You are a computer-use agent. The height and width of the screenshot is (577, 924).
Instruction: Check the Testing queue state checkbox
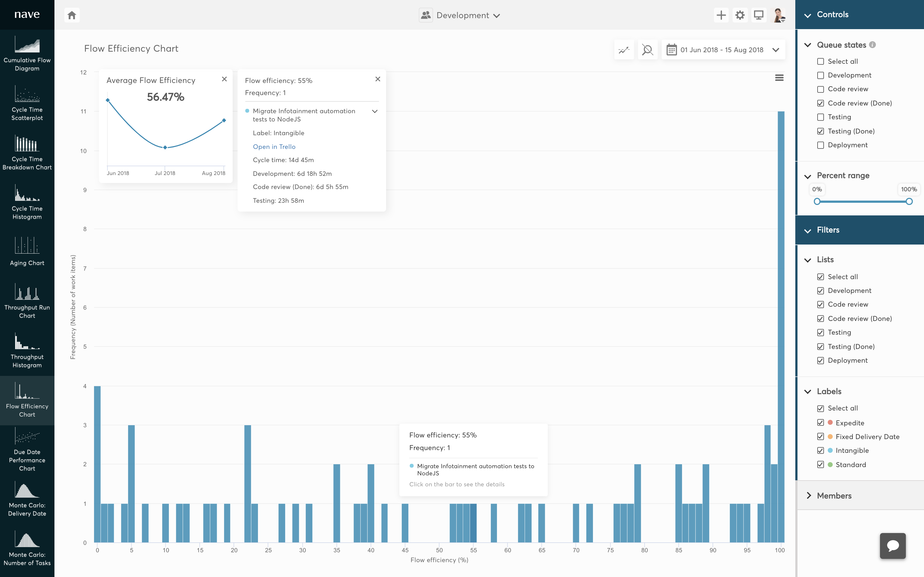pyautogui.click(x=821, y=117)
